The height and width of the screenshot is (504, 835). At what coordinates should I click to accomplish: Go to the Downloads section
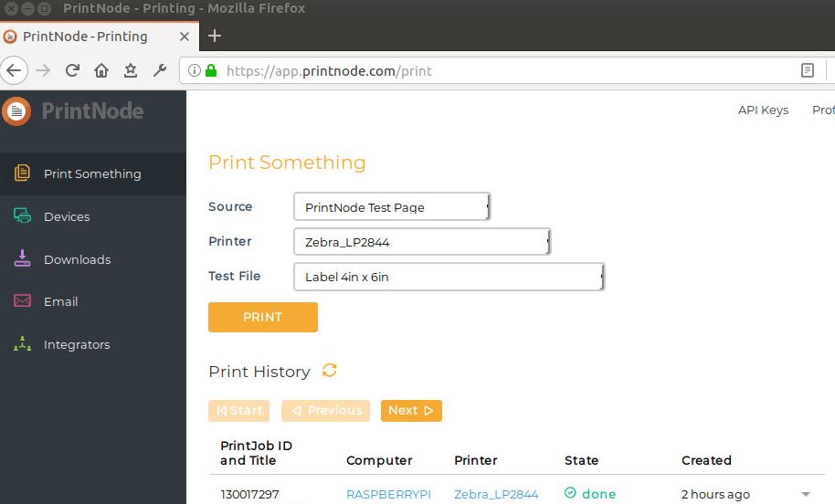78,259
